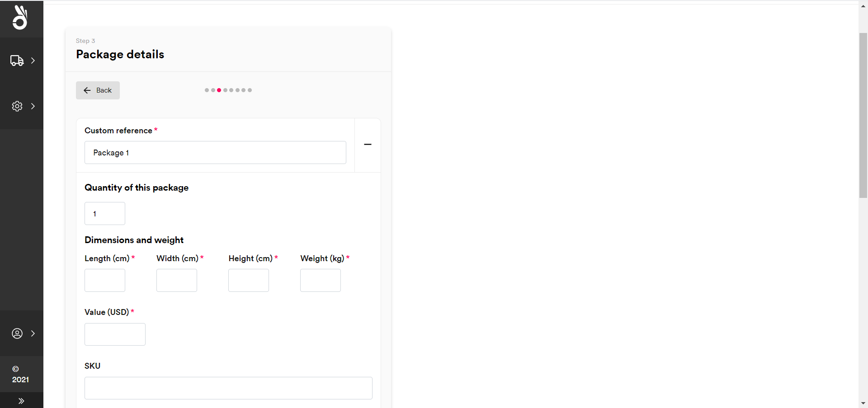Image resolution: width=868 pixels, height=408 pixels.
Task: Expand the chevron beside the truck icon
Action: pos(33,61)
